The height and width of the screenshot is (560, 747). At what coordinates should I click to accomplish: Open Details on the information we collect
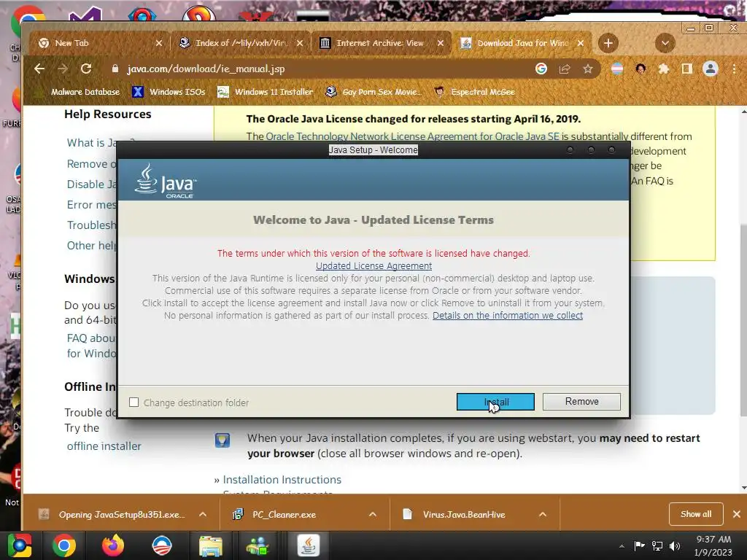(508, 315)
